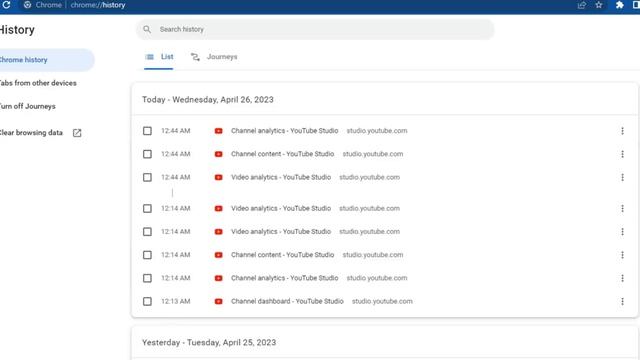
Task: Open the 12:14 AM Channel analytics - YouTube Studio link
Action: [284, 278]
